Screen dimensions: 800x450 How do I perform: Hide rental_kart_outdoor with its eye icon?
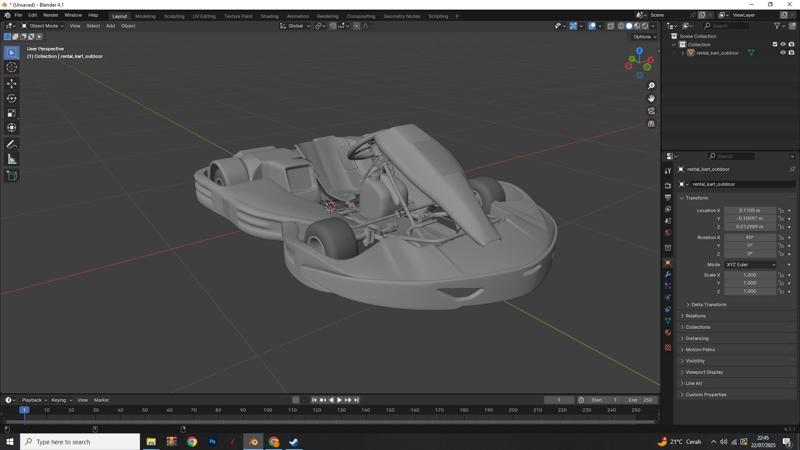(783, 53)
